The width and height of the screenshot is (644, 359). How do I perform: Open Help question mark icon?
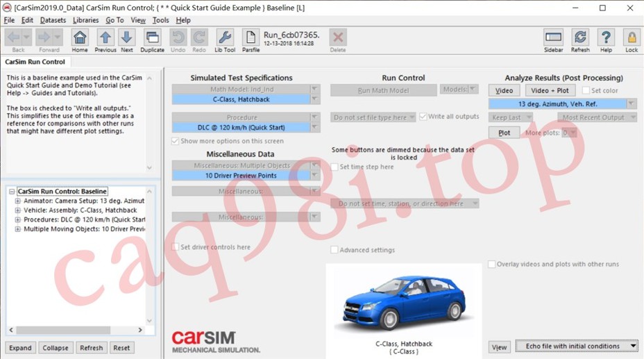(x=606, y=37)
